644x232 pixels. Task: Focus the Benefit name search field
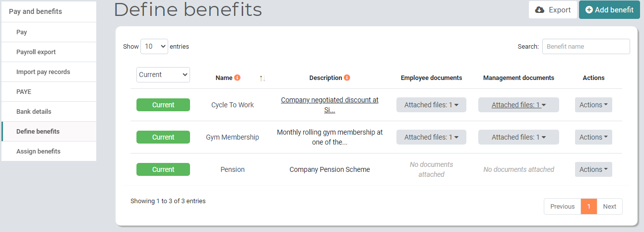pyautogui.click(x=586, y=46)
